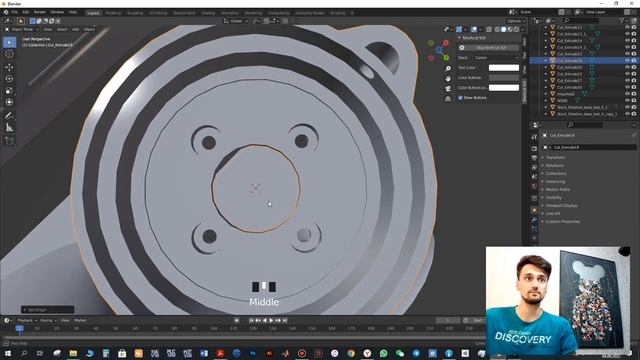Click the green Y axis gizmo ball
Image resolution: width=640 pixels, height=360 pixels.
(446, 58)
